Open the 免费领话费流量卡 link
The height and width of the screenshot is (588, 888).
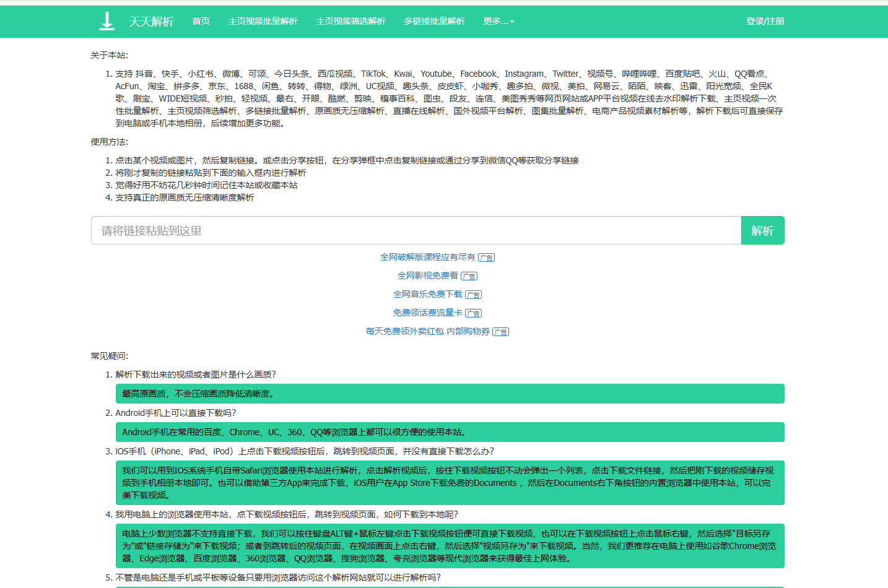(427, 313)
